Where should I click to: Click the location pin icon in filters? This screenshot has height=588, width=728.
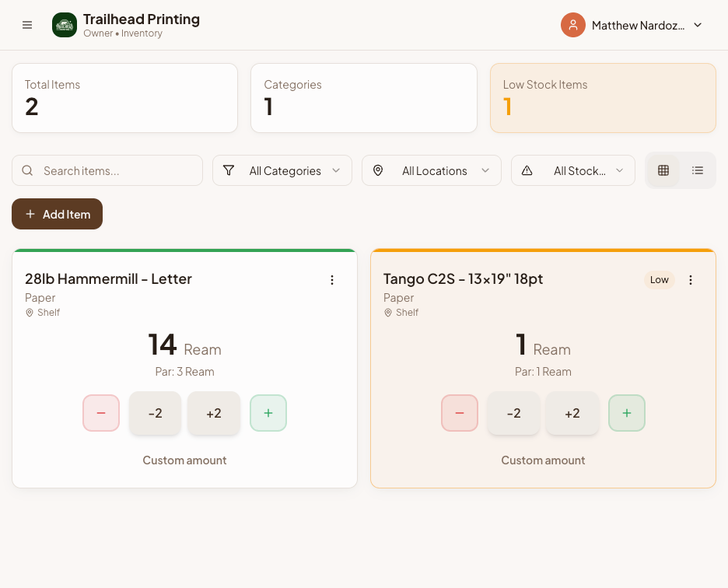coord(378,170)
